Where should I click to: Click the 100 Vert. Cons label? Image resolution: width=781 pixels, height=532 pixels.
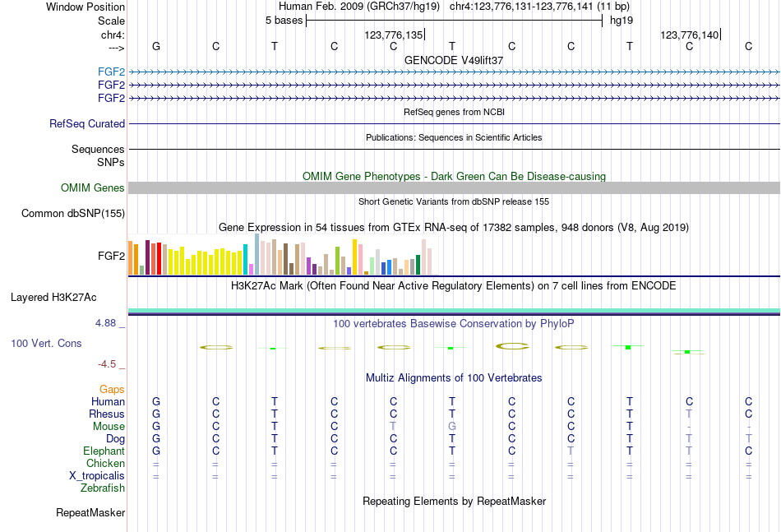pyautogui.click(x=46, y=343)
